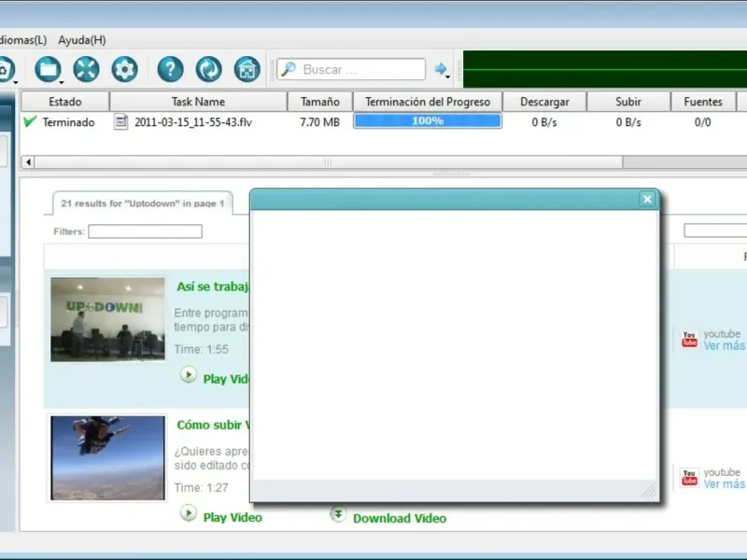747x560 pixels.
Task: Click the task list horizontal scrollbar thumb
Action: coord(329,162)
